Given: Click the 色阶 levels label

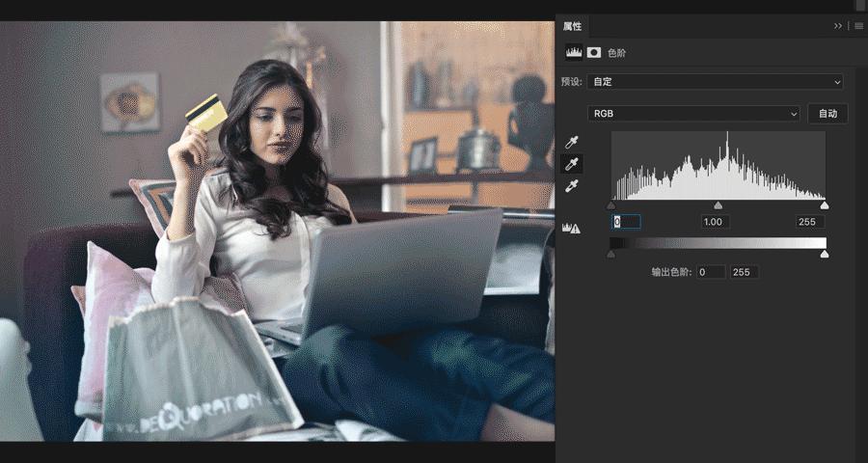Looking at the screenshot, I should pos(616,53).
